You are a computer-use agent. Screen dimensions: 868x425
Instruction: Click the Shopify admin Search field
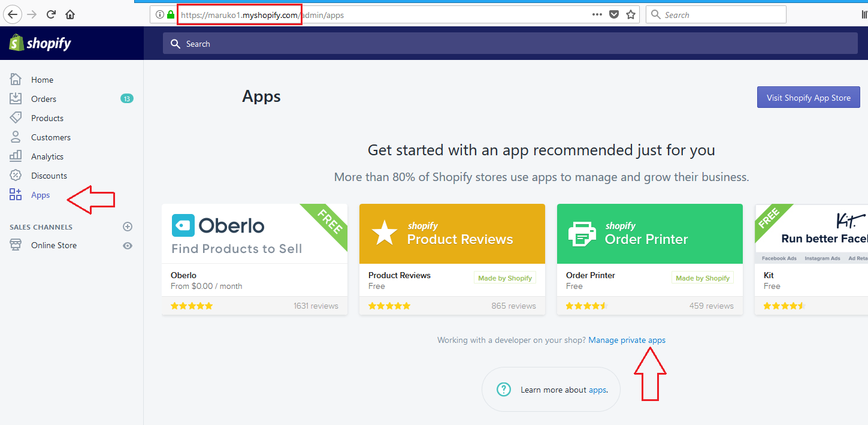pos(510,43)
